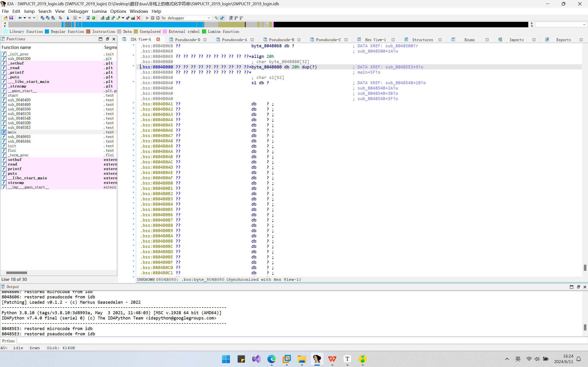Viewport: 588px width, 367px height.
Task: Click the green circle toolbar icon
Action: [93, 18]
